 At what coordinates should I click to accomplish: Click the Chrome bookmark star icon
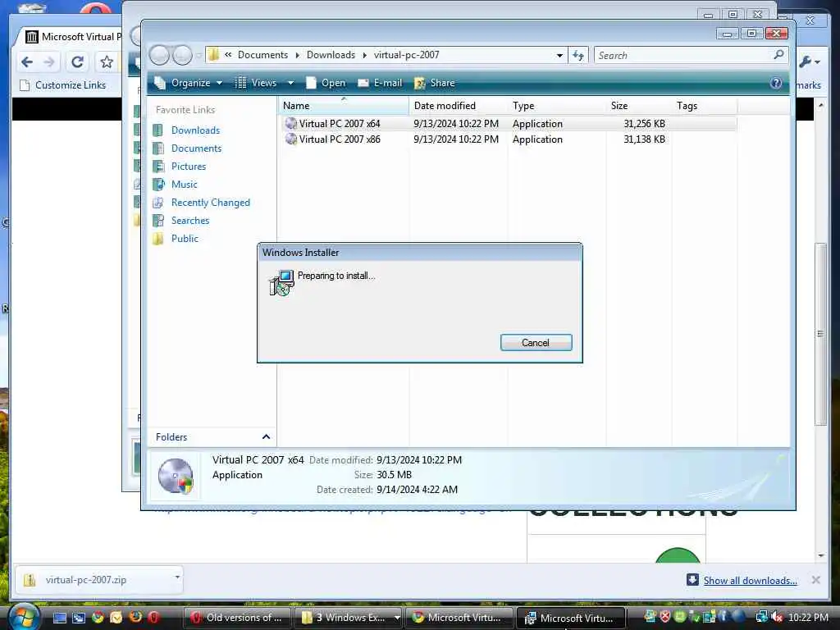(x=107, y=62)
